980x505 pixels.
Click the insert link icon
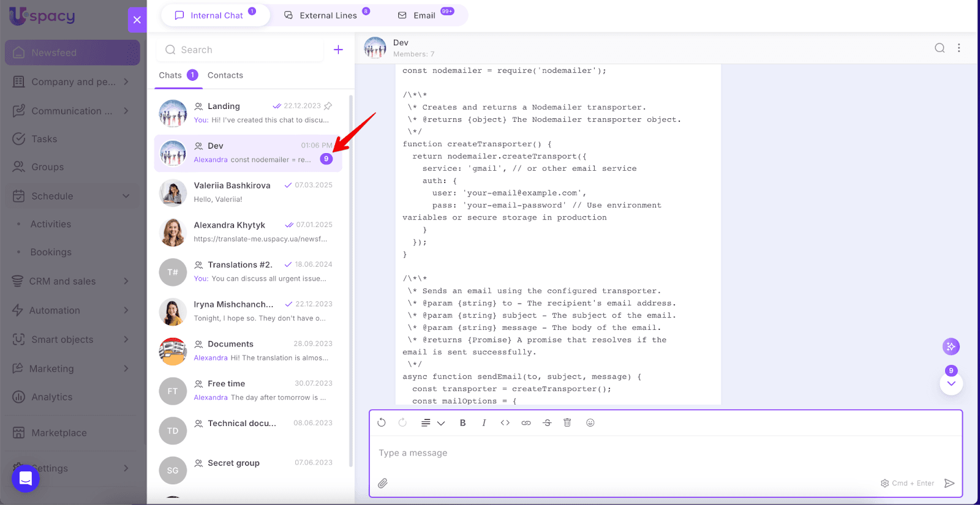point(526,423)
